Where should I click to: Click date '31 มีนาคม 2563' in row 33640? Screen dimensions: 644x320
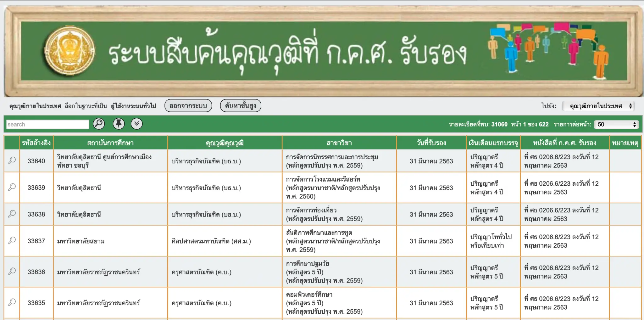[x=431, y=161]
